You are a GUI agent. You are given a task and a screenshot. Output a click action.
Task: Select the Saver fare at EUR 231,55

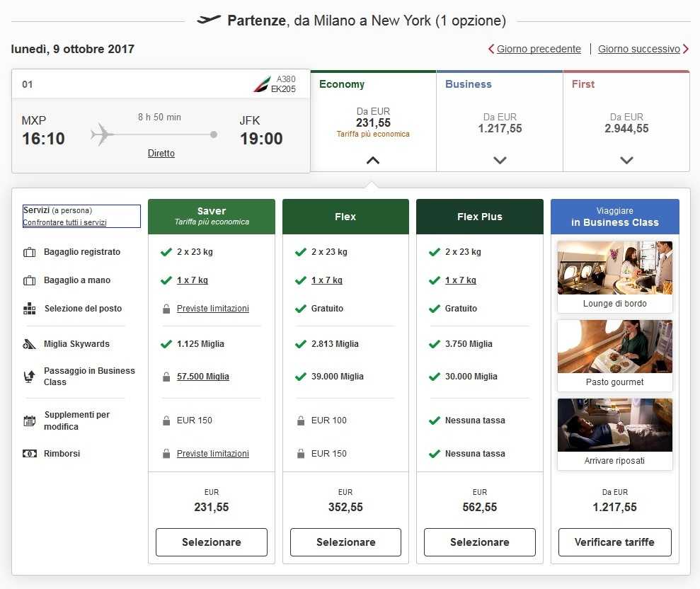click(x=212, y=542)
